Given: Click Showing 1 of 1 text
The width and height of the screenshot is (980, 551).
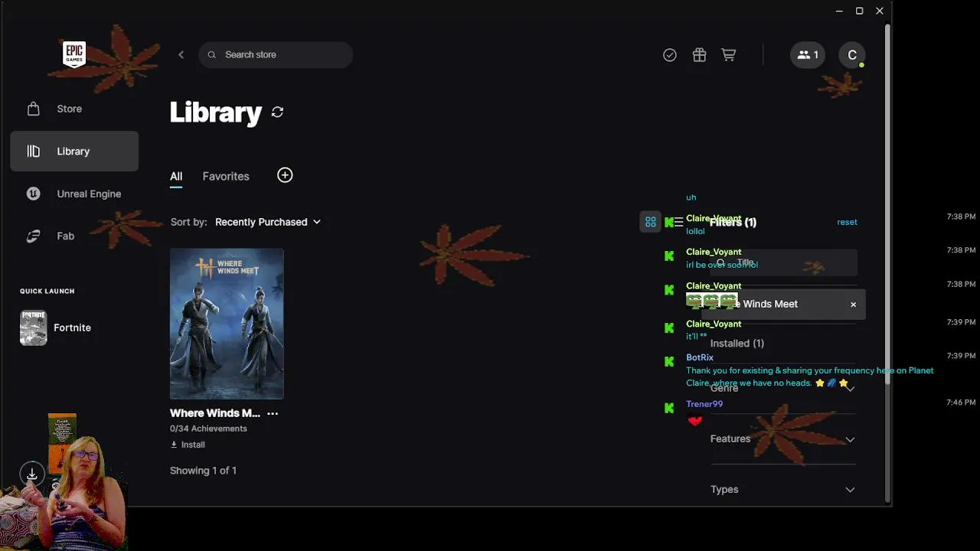Looking at the screenshot, I should point(203,471).
